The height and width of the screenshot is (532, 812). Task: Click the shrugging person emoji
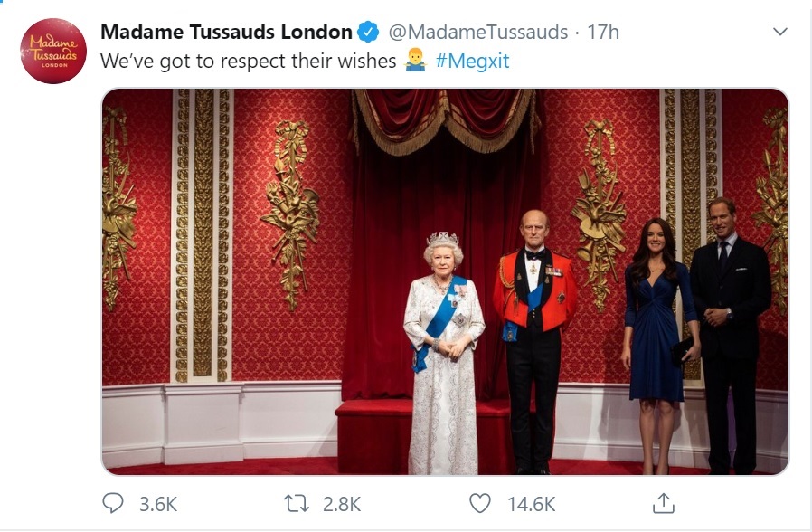pyautogui.click(x=416, y=61)
